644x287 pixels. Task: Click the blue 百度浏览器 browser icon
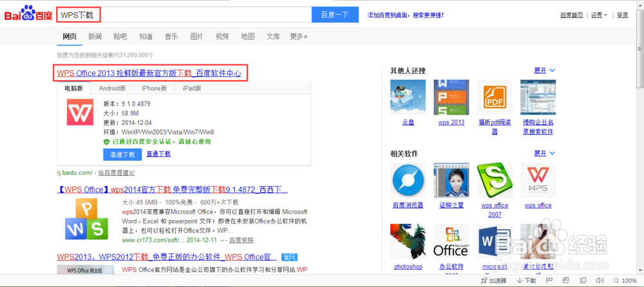[x=408, y=180]
